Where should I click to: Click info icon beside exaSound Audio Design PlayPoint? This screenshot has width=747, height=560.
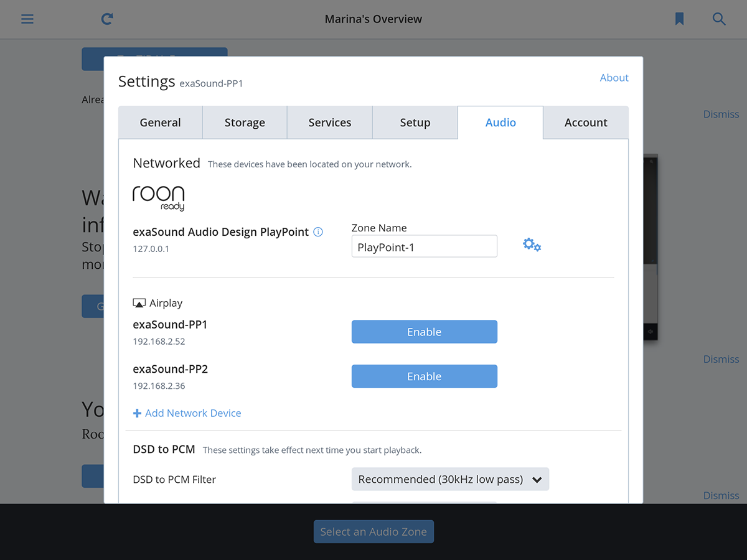tap(318, 232)
